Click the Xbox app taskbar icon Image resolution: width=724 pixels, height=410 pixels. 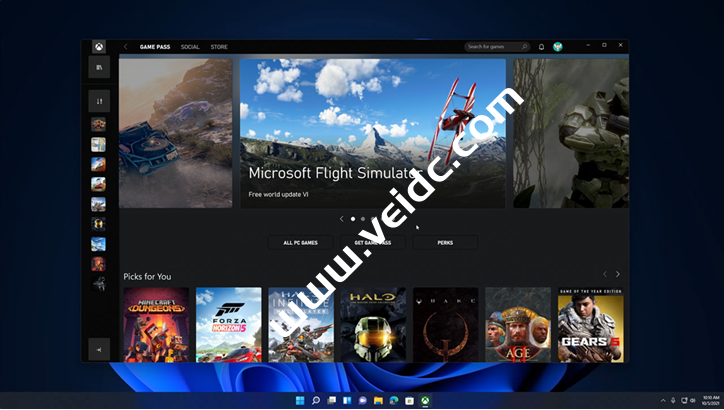pos(425,400)
